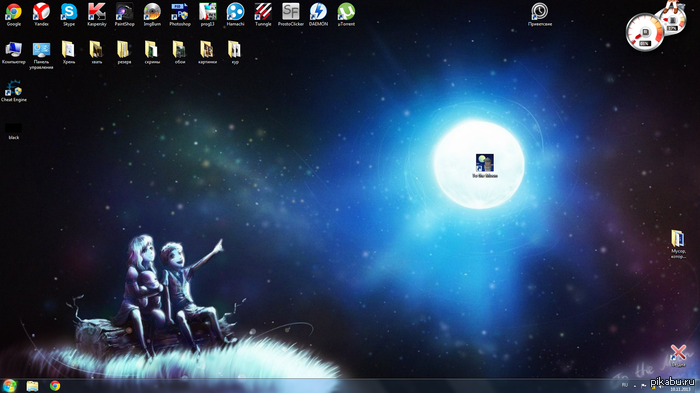Select the Cheat Engine shortcut
700x393 pixels.
coord(13,91)
